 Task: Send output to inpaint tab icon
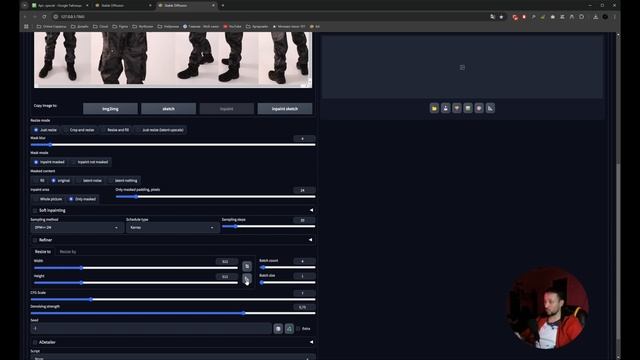tap(479, 108)
